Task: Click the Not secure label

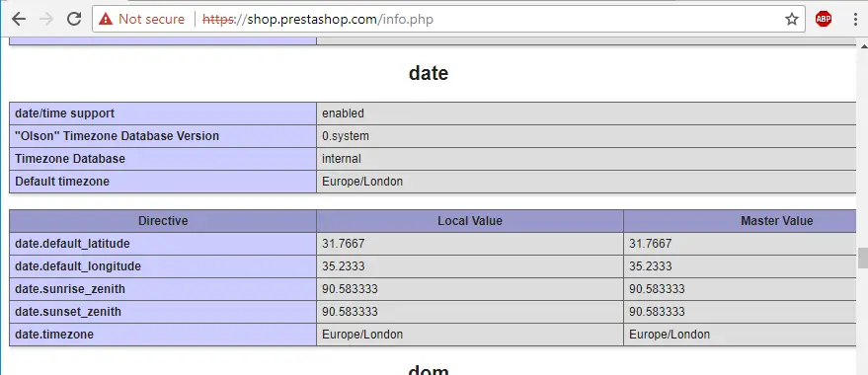Action: pyautogui.click(x=151, y=20)
